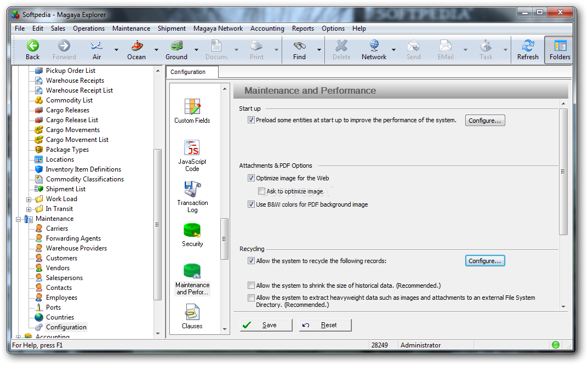Open the Find button dropdown arrow
This screenshot has width=588, height=365.
tap(319, 49)
